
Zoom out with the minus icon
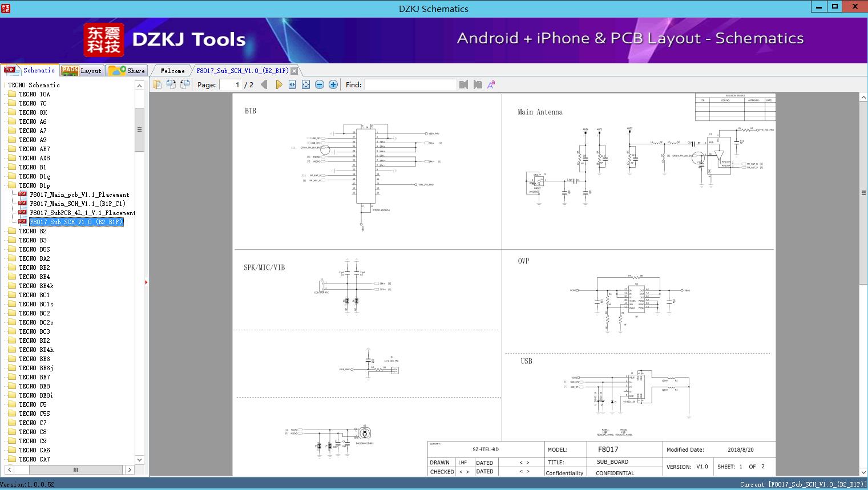(x=320, y=84)
